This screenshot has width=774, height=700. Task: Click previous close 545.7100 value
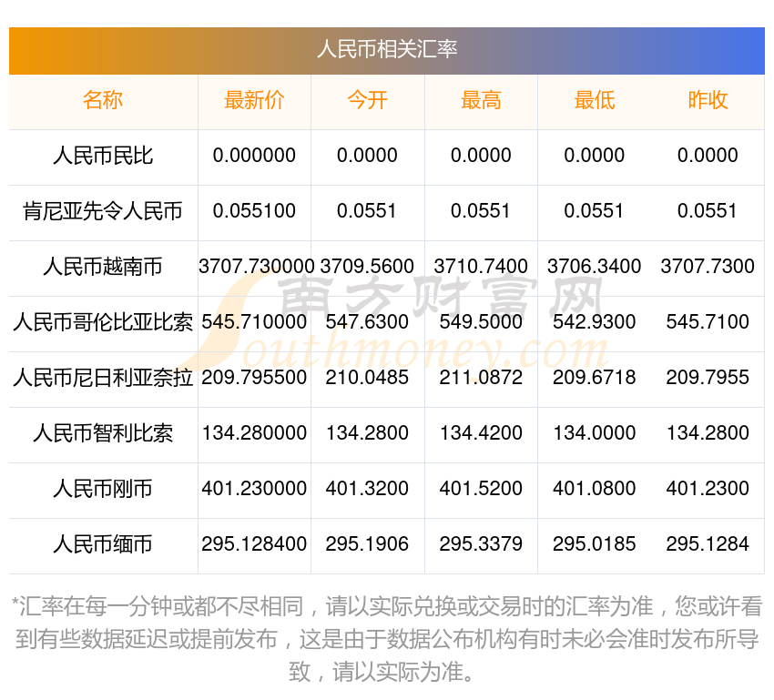(x=708, y=322)
